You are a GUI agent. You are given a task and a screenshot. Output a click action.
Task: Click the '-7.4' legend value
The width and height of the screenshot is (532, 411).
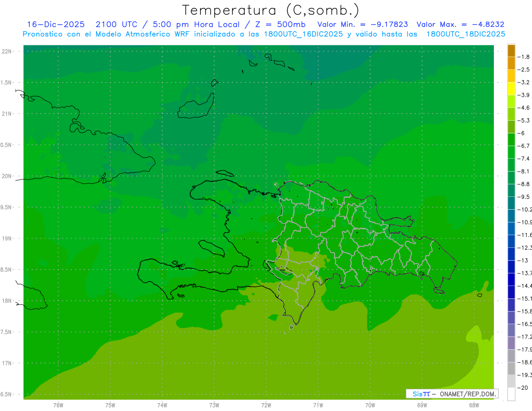(x=524, y=159)
